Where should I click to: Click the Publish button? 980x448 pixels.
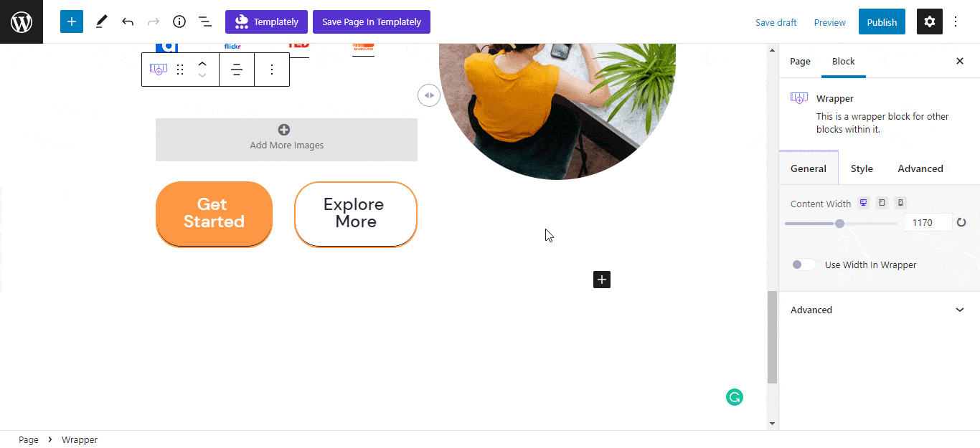(882, 22)
